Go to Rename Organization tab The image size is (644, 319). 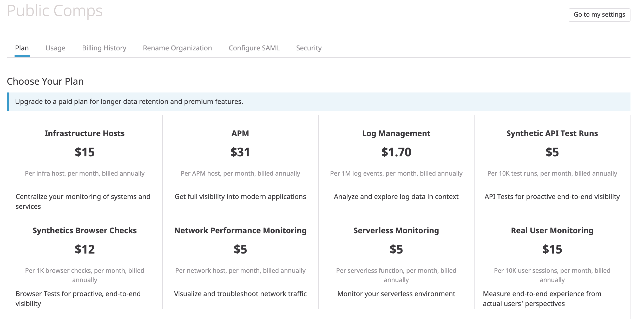[177, 48]
